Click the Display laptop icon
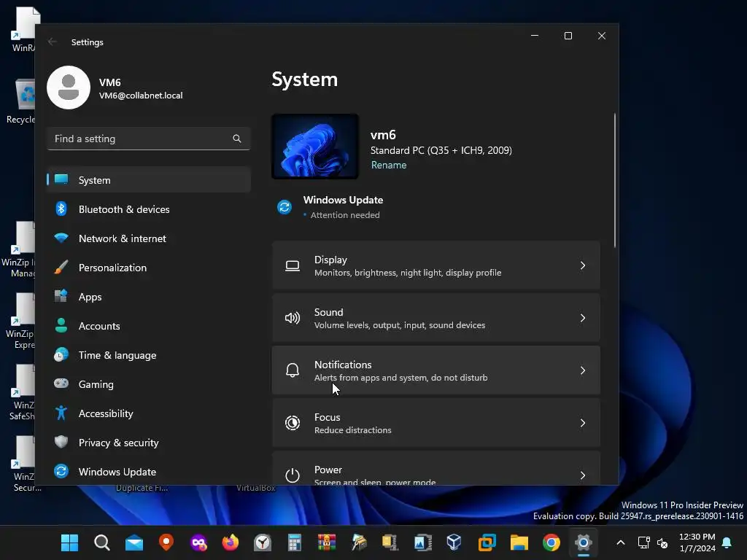This screenshot has width=747, height=560. click(x=293, y=265)
